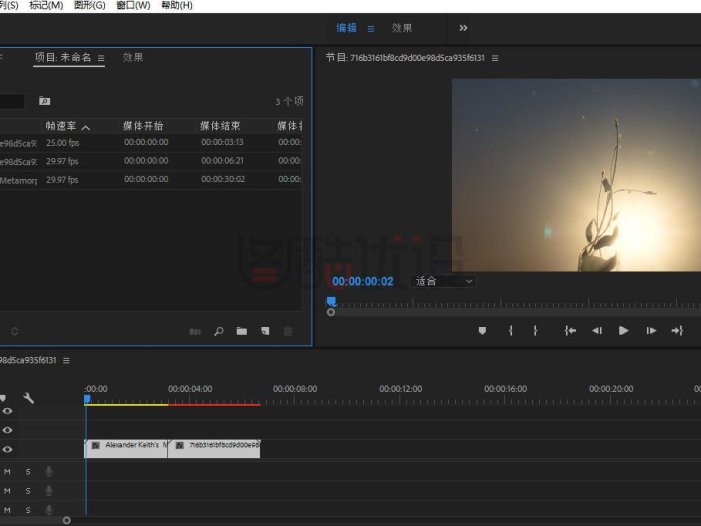Sort by the 帧速率 column header
Screen dimensions: 701x526
click(61, 126)
